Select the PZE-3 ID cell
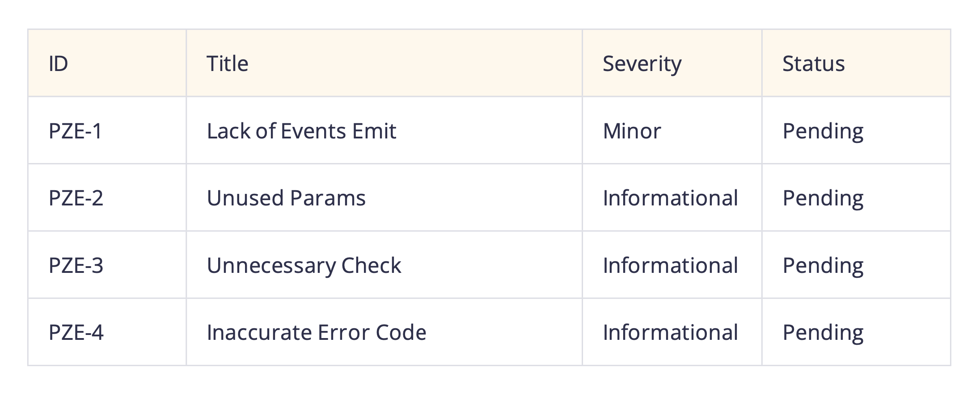This screenshot has height=393, width=980. [x=76, y=265]
